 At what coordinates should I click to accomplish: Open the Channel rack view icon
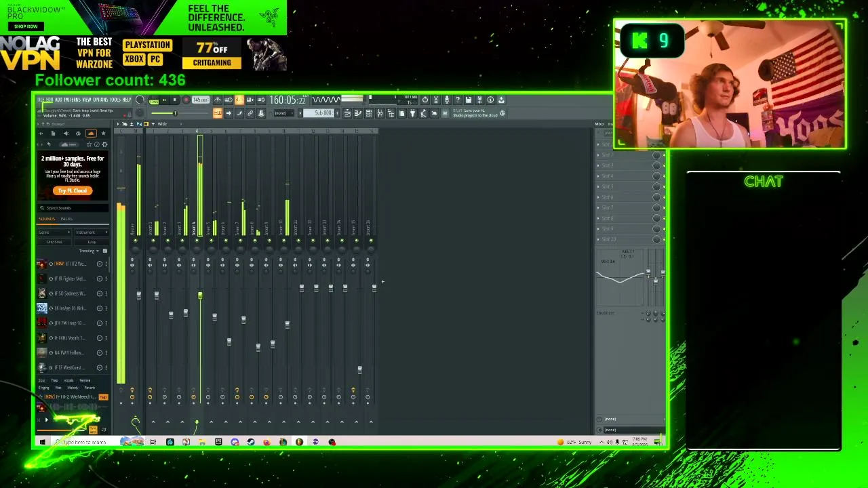369,113
